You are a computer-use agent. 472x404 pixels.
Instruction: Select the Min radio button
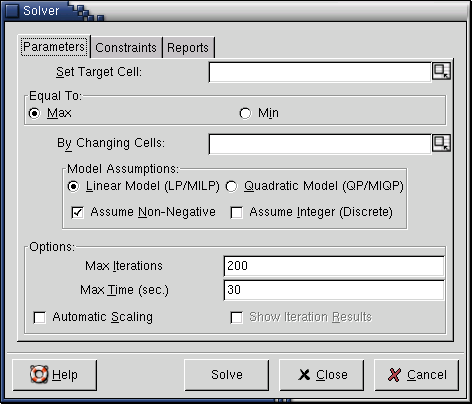(245, 113)
